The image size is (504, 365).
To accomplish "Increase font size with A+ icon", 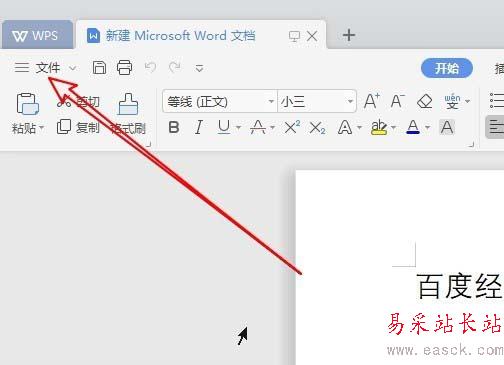I will coord(371,101).
